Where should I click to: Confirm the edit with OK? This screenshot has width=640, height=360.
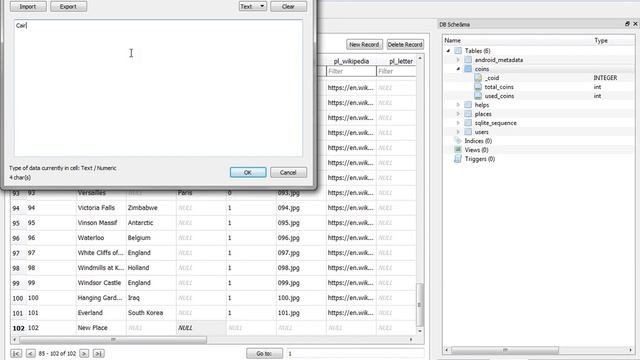click(x=248, y=172)
